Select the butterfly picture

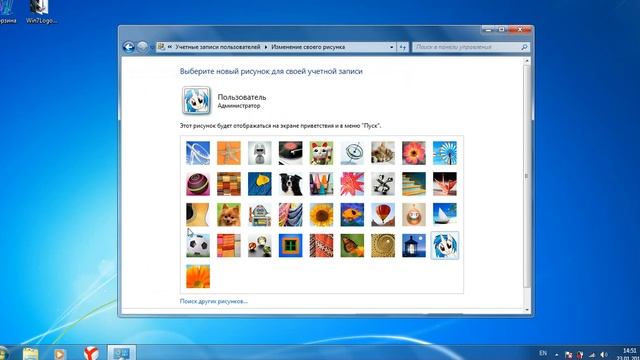point(352,245)
